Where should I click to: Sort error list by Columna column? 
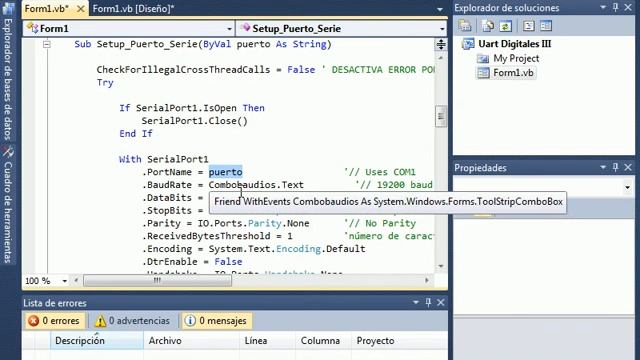(323, 340)
